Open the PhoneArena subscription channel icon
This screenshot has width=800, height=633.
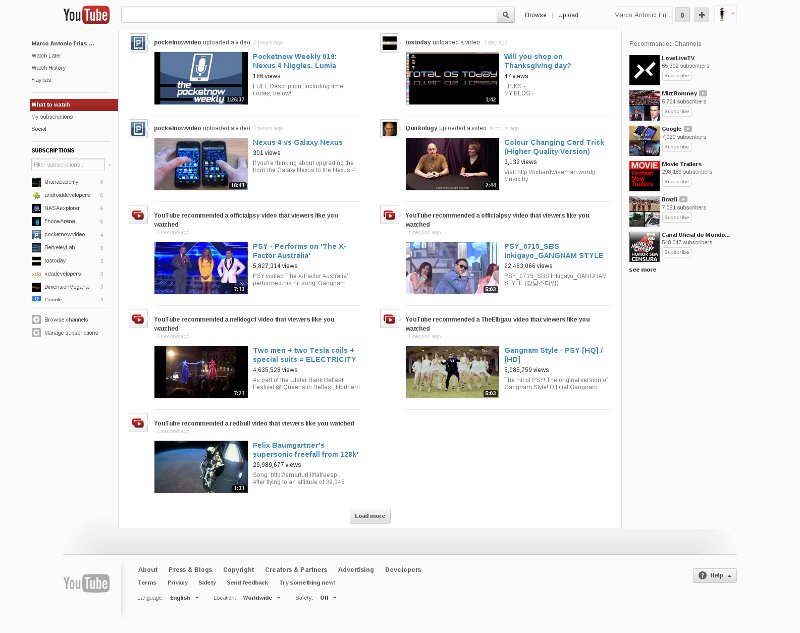(x=36, y=221)
